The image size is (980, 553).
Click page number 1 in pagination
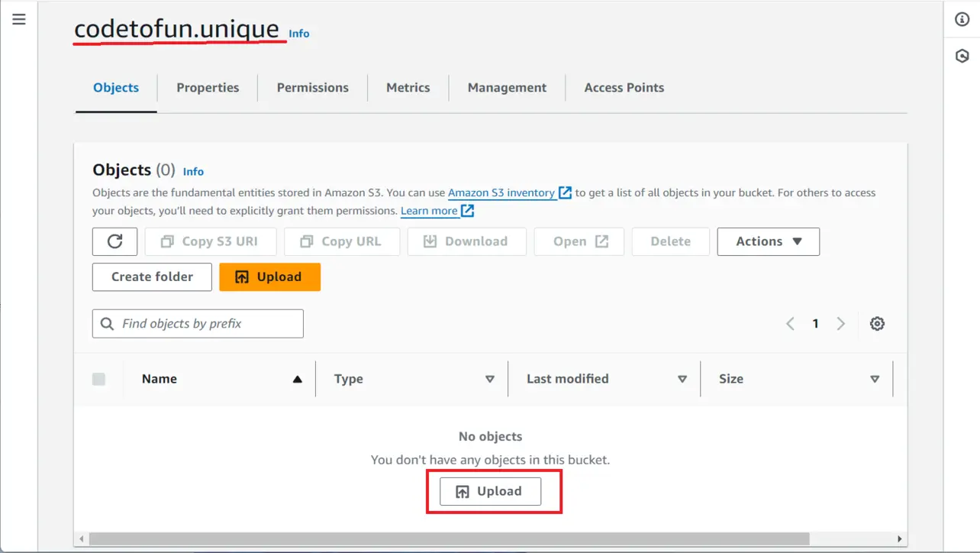[x=815, y=324]
